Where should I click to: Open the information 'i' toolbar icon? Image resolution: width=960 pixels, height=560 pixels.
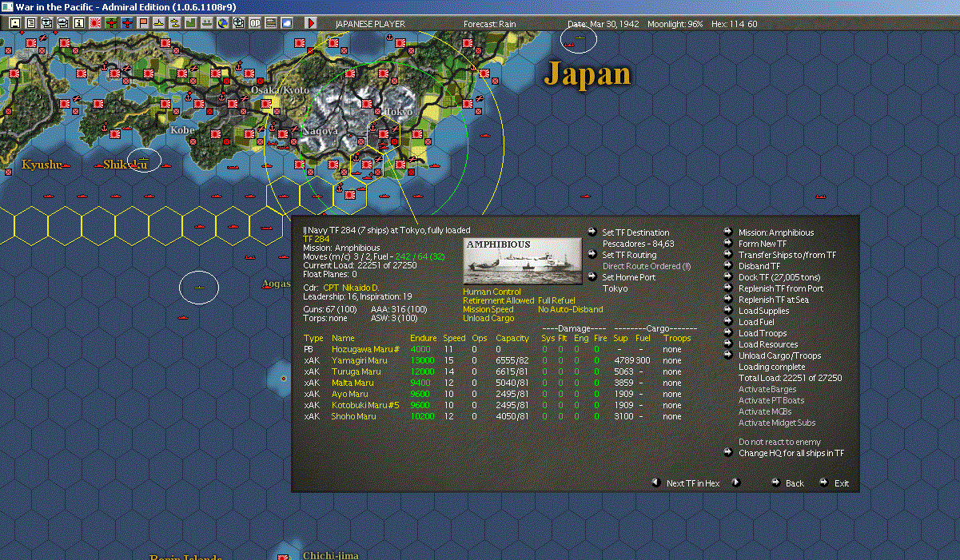point(78,23)
